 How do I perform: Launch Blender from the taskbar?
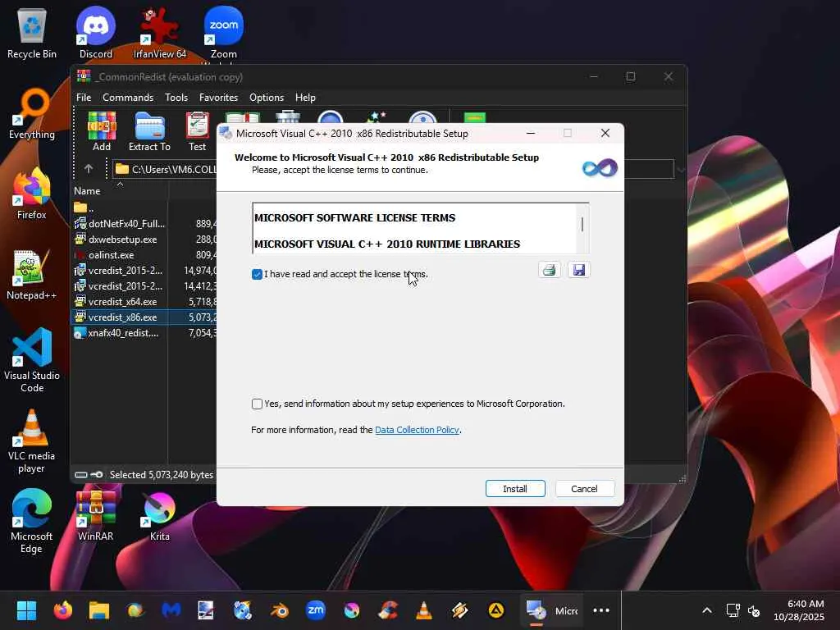pos(279,610)
